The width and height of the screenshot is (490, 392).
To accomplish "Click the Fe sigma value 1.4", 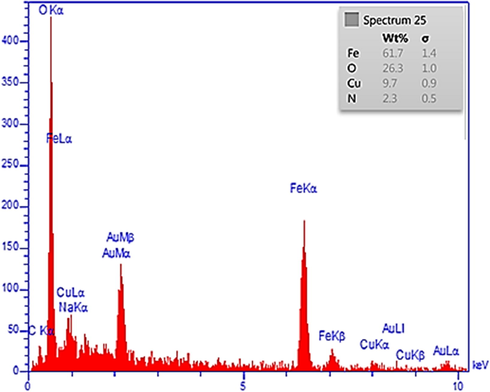I will click(429, 53).
